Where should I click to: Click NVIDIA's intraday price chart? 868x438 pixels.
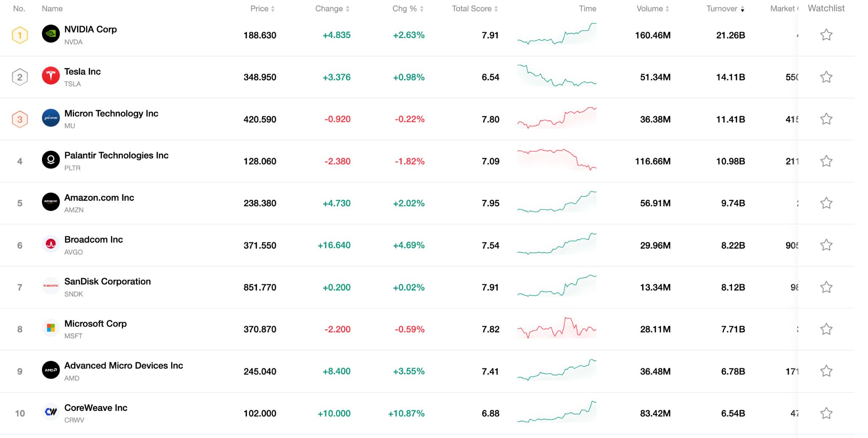point(556,35)
